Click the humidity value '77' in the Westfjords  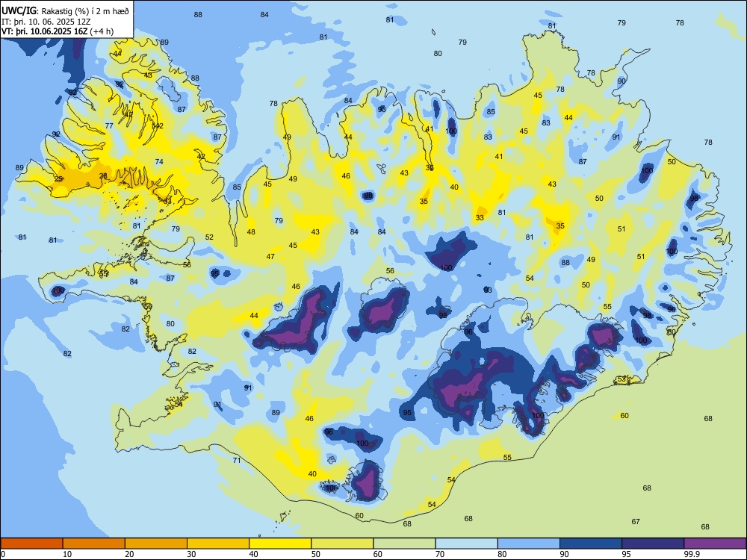click(x=109, y=125)
